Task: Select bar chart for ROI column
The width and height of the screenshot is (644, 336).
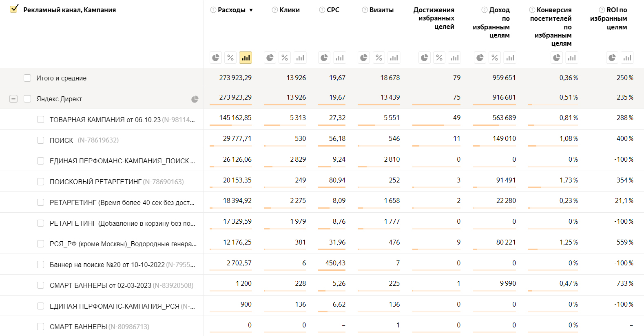Action: 627,58
